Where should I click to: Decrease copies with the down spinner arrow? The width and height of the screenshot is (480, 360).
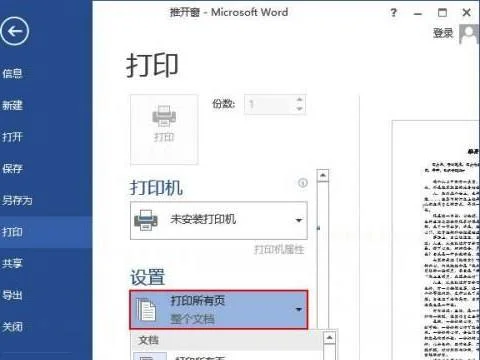click(x=299, y=109)
